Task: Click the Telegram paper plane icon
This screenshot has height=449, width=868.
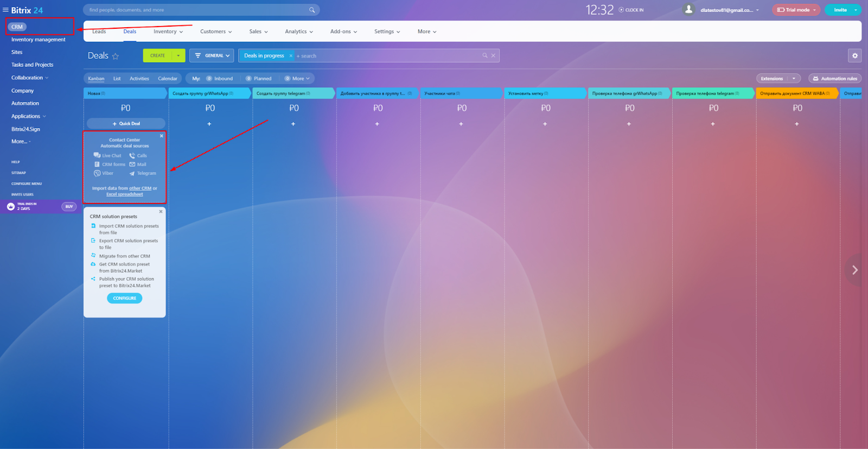Action: tap(132, 173)
